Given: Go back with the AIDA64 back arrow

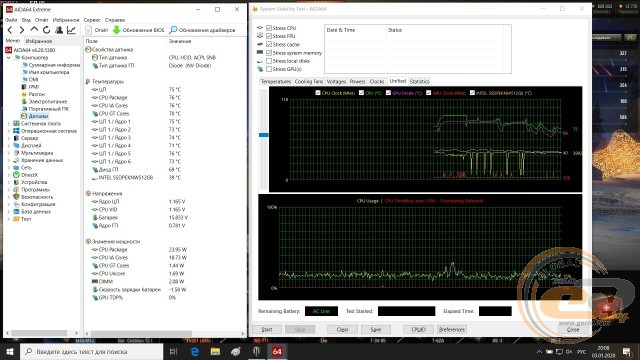Looking at the screenshot, I should tap(10, 30).
